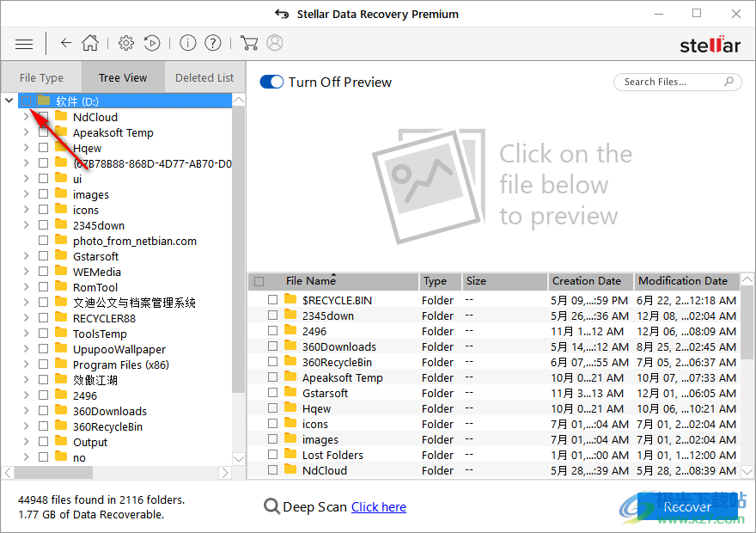
Task: Click the Hqew folder icon in file list
Action: [x=290, y=407]
